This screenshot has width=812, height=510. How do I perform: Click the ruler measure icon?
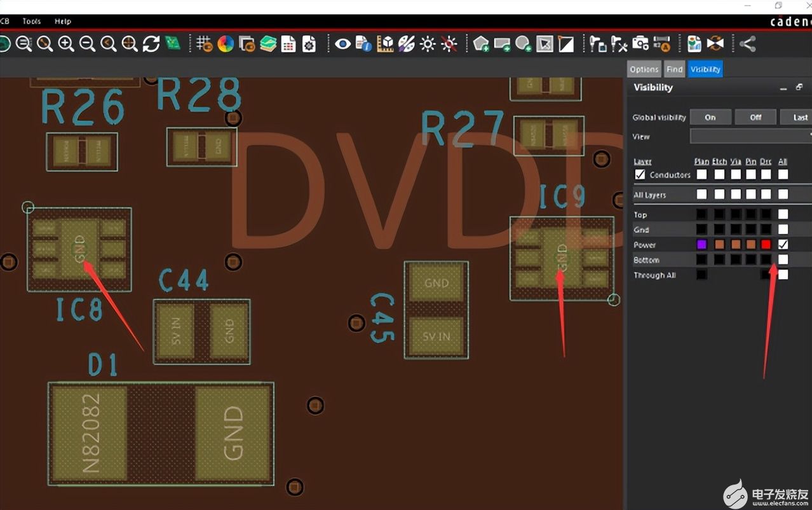(x=386, y=43)
